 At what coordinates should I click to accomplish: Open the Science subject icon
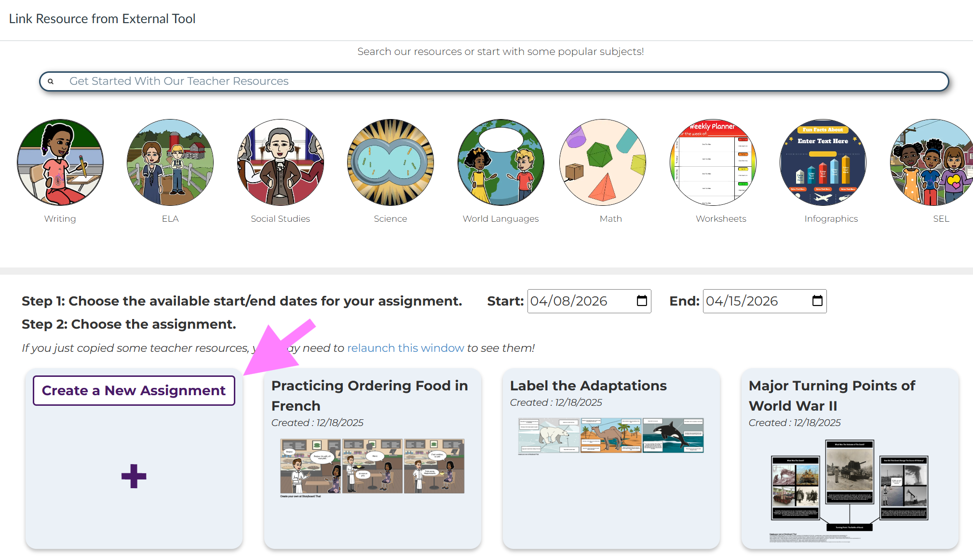pos(391,162)
